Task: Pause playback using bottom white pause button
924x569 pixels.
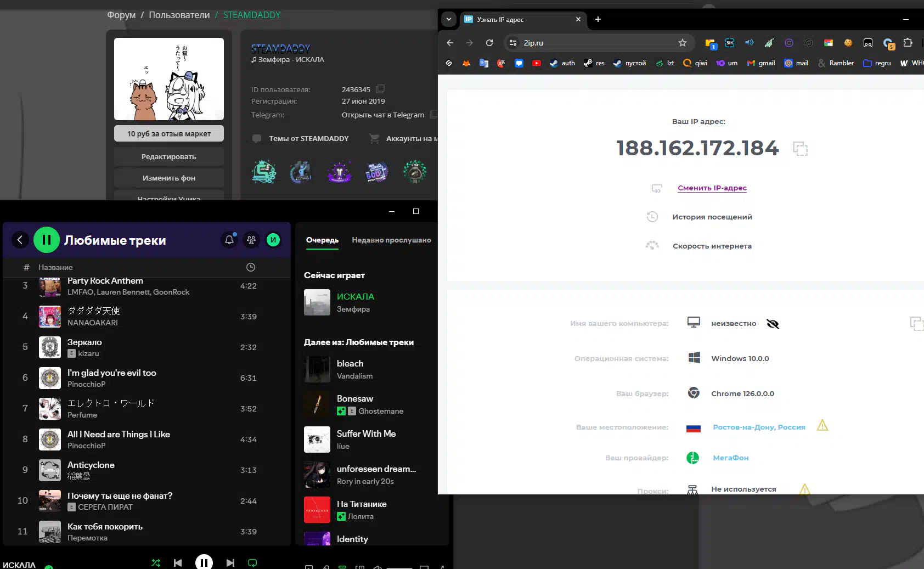Action: (x=204, y=562)
